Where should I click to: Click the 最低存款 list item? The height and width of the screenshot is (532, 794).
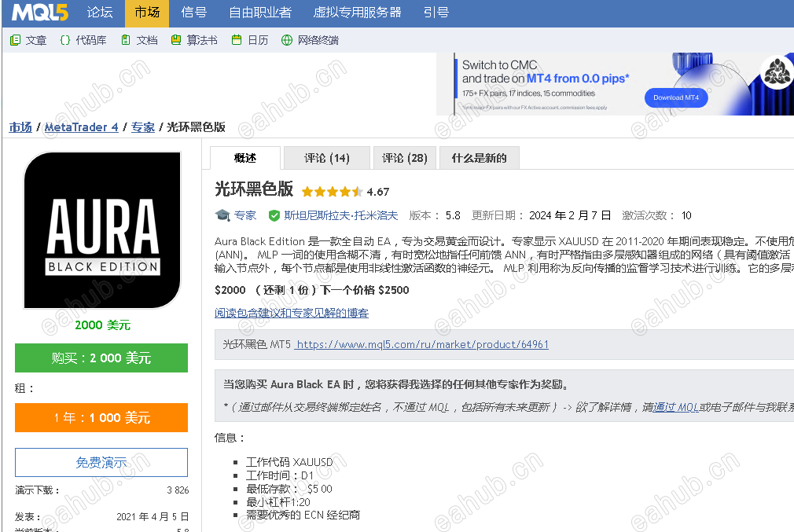tap(289, 489)
